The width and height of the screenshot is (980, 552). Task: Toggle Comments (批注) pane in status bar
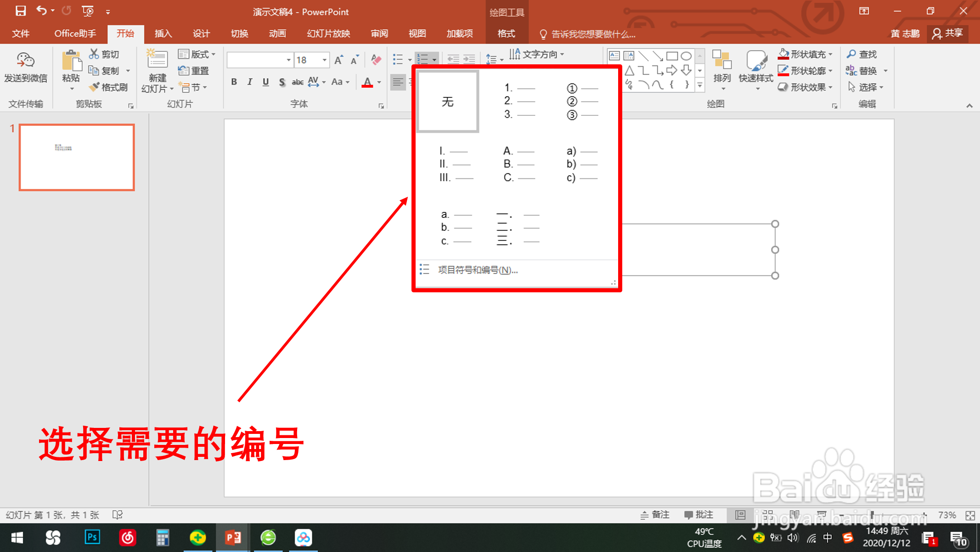(x=699, y=515)
